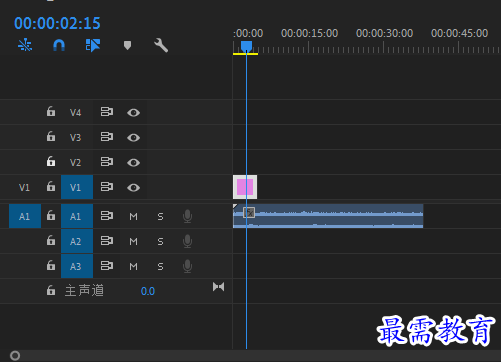Toggle the Linked Selection icon
This screenshot has height=362, width=501.
[93, 45]
